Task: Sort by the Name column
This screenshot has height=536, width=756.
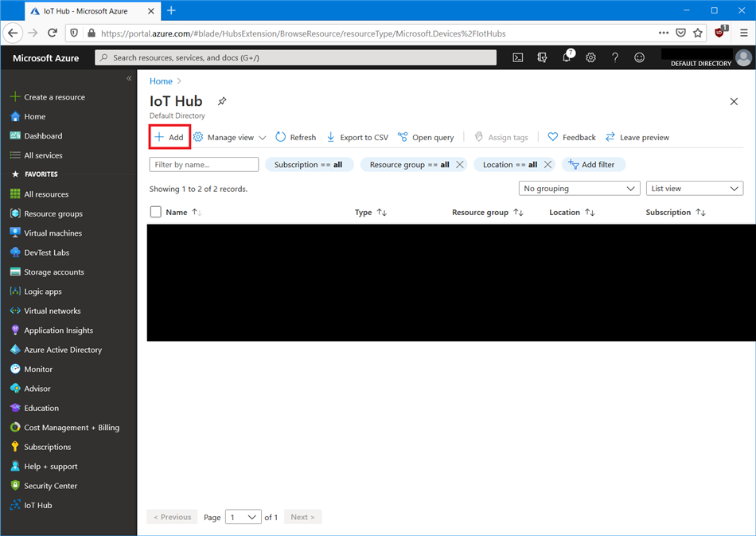Action: click(183, 213)
